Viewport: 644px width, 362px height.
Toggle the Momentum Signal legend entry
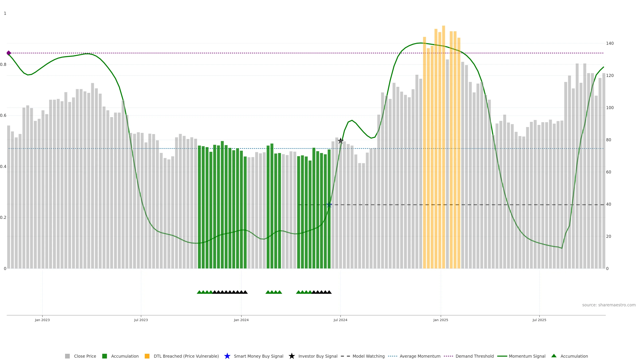pyautogui.click(x=527, y=356)
